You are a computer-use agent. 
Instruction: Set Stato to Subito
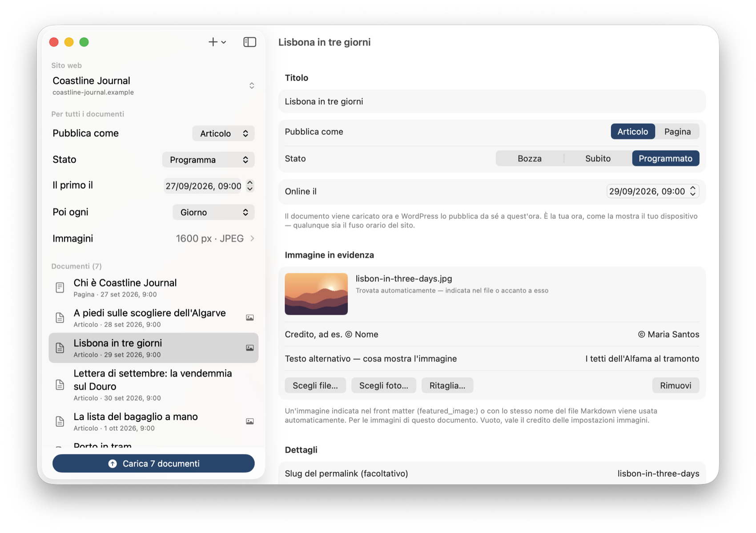(598, 158)
